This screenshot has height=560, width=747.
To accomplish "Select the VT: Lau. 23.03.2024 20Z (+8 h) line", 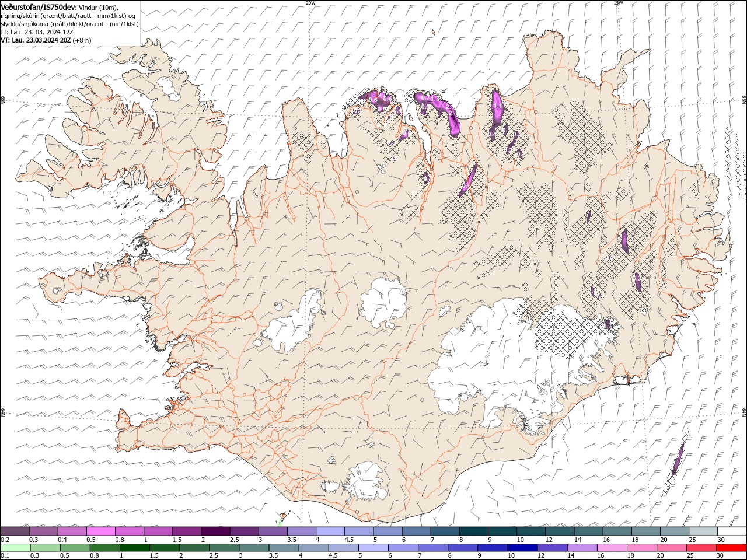I will (46, 40).
